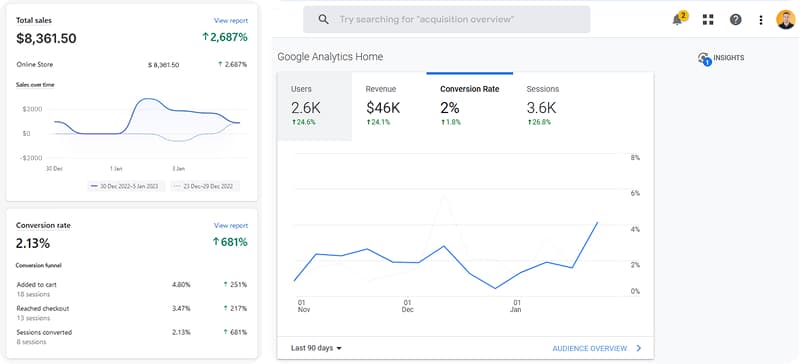800x364 pixels.
Task: Open View report for Conversion rate
Action: tap(231, 226)
